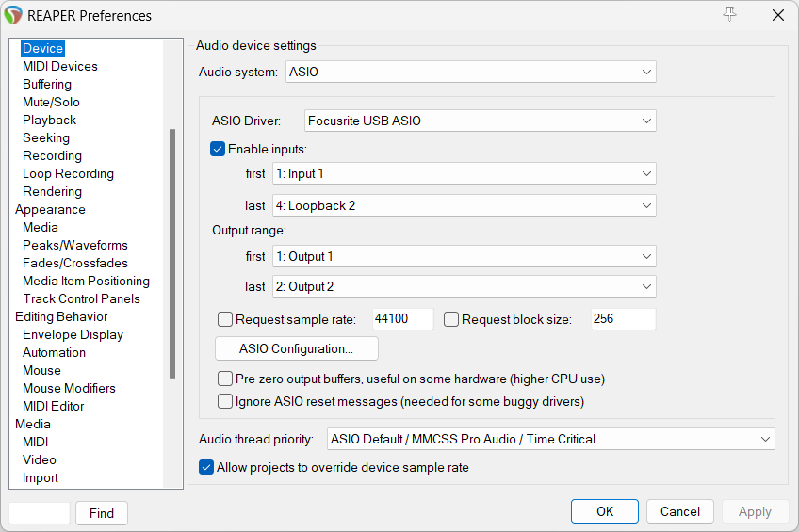Go to Mouse Modifiers settings
The height and width of the screenshot is (532, 799).
coord(69,388)
